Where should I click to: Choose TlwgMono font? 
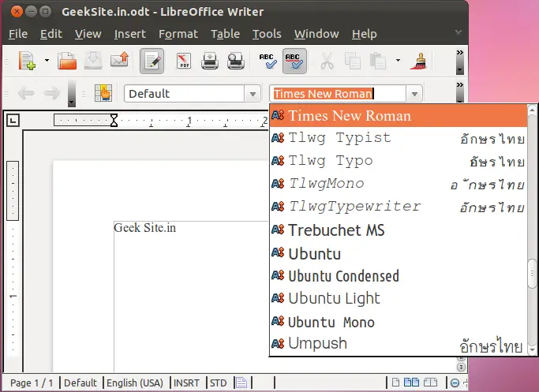pos(399,184)
